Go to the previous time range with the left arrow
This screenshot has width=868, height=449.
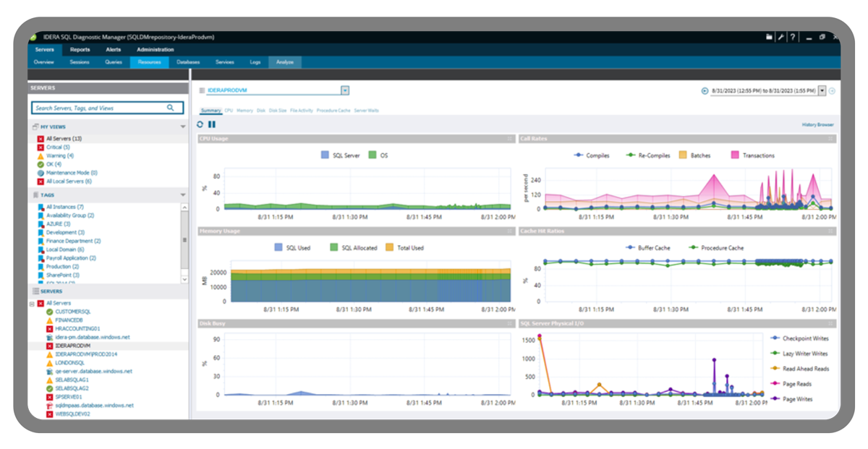(705, 90)
